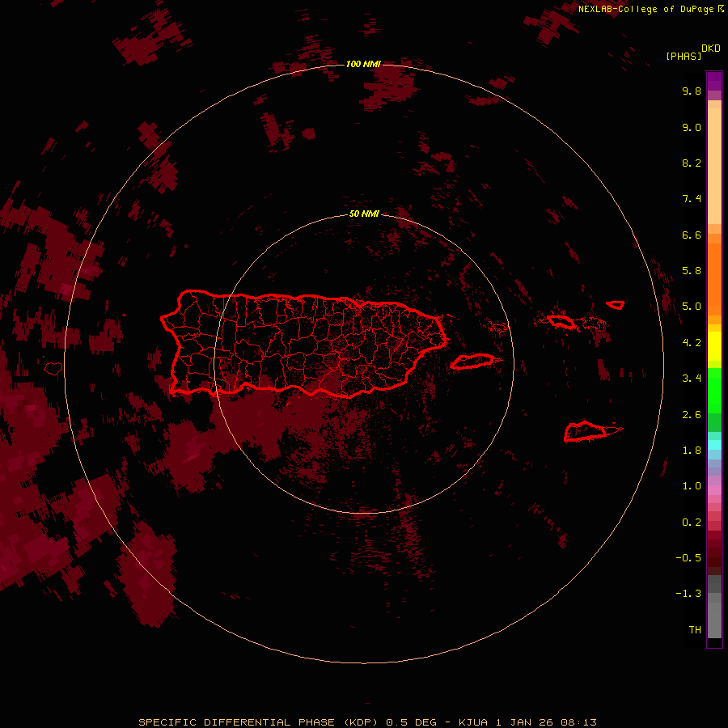
Task: Click the '50 NMI' range ring label
Action: point(364,214)
